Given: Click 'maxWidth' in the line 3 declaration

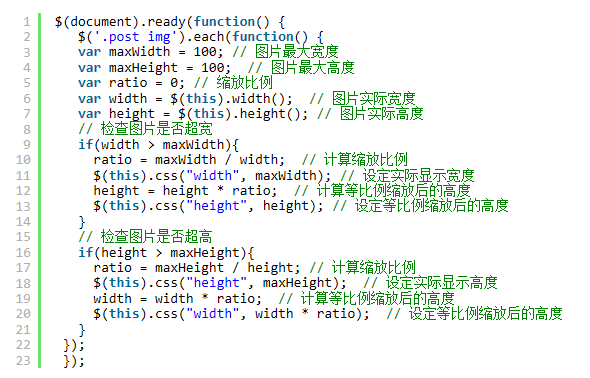Looking at the screenshot, I should [139, 52].
